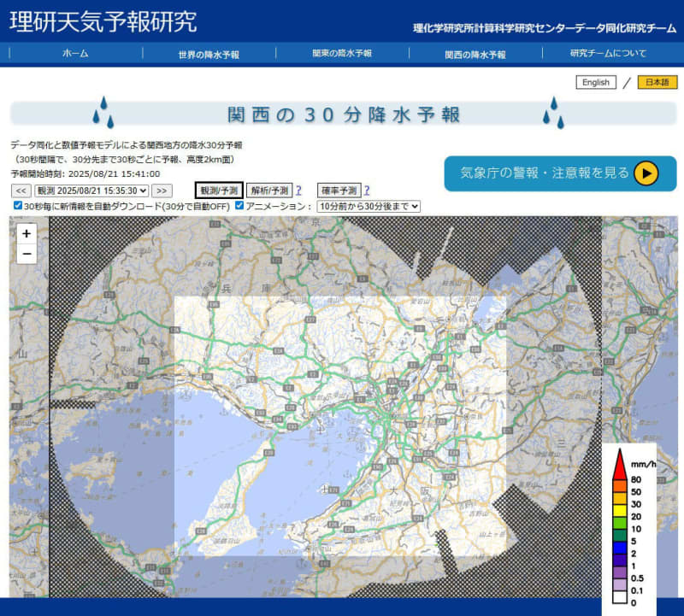The height and width of the screenshot is (616, 684).
Task: Click 研究チームについて in navigation bar
Action: 608,54
